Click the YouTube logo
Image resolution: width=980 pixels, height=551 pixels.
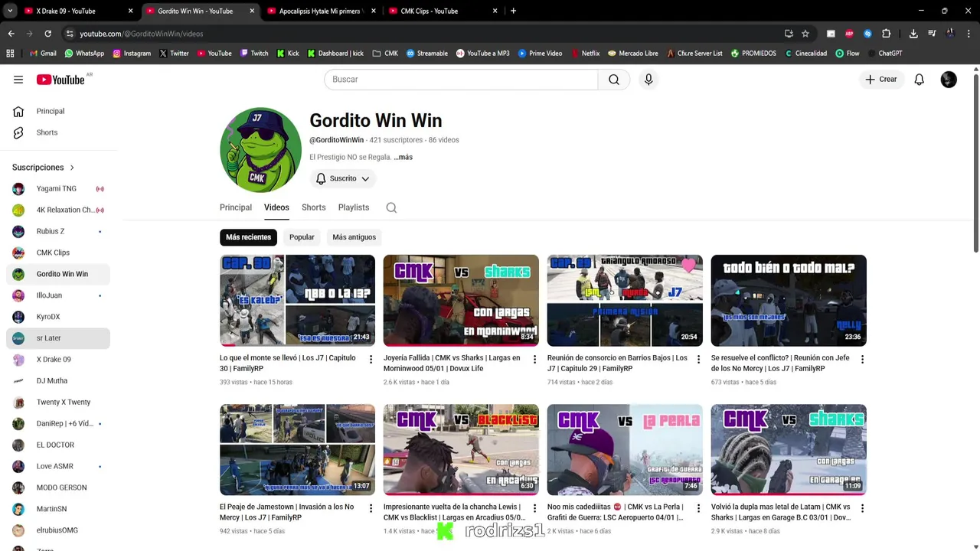click(x=60, y=80)
